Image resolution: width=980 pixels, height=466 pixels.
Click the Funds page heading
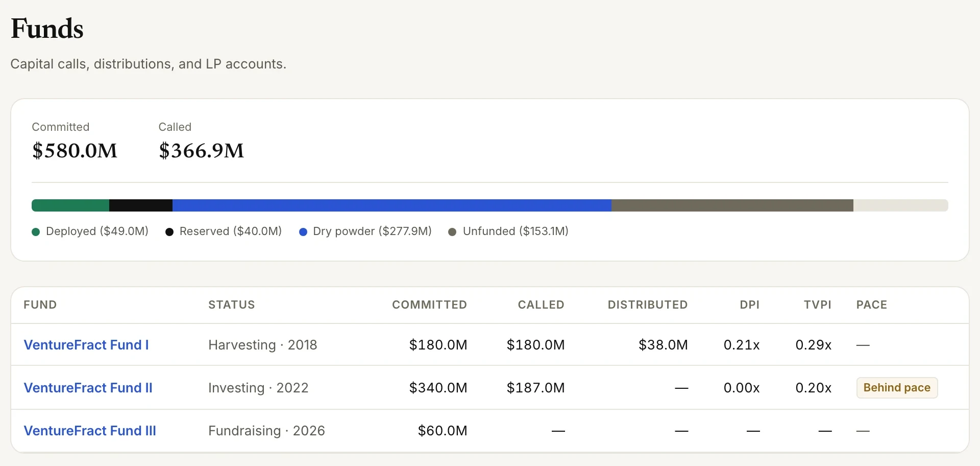pos(47,29)
